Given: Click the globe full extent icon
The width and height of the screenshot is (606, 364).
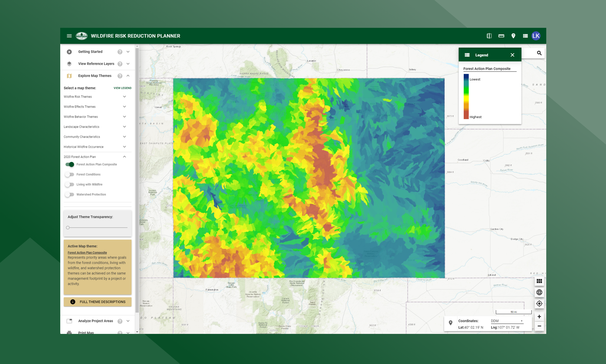Looking at the screenshot, I should 539,292.
